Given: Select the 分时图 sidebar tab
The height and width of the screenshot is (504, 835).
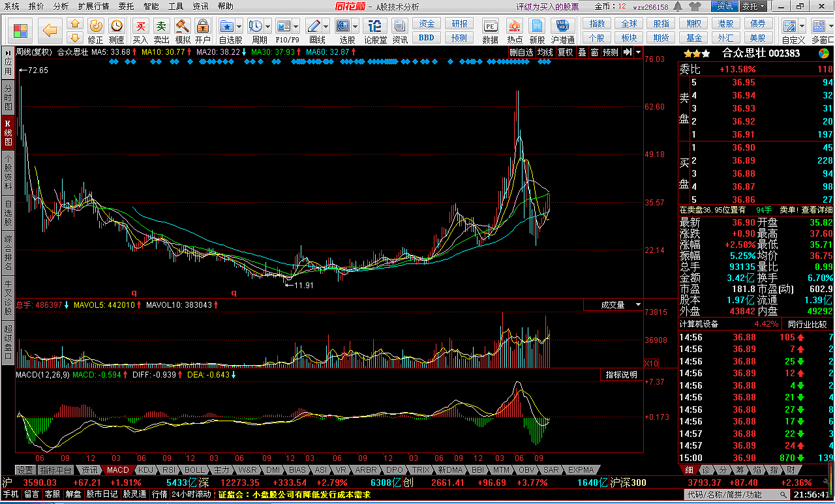Looking at the screenshot, I should 8,97.
